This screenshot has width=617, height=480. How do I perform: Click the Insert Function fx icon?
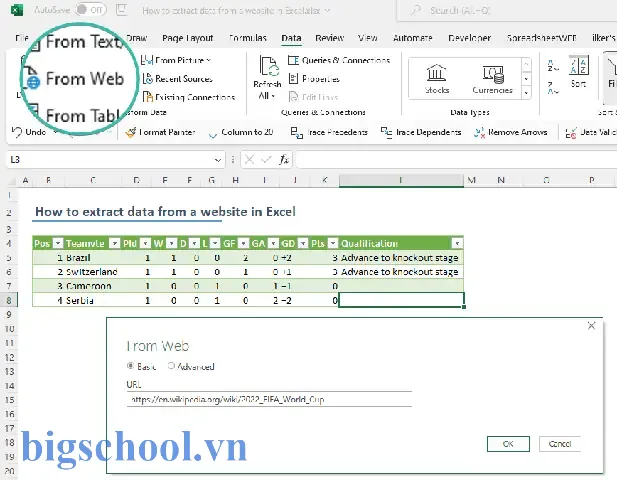coord(284,159)
